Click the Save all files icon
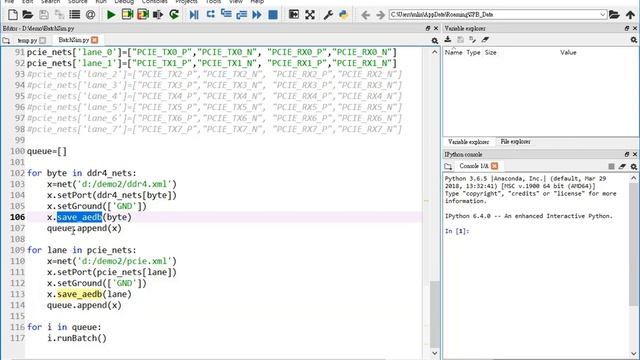Image resolution: width=640 pixels, height=360 pixels. point(59,15)
